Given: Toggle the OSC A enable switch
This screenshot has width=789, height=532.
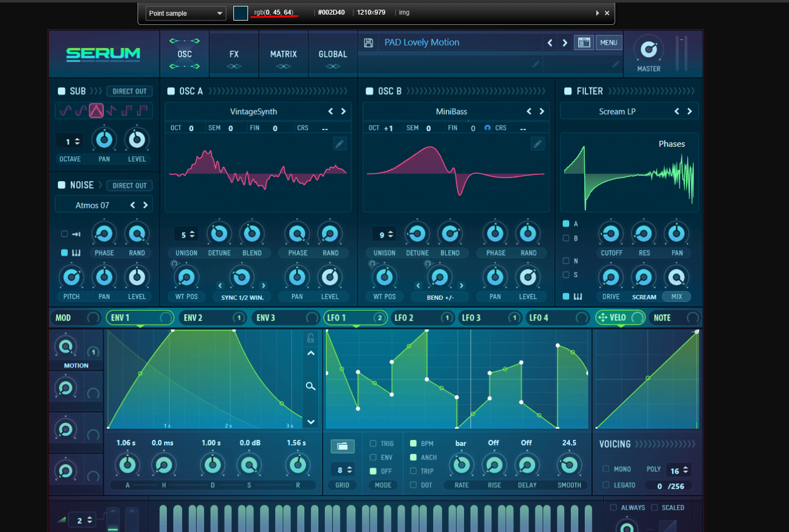Looking at the screenshot, I should tap(171, 91).
